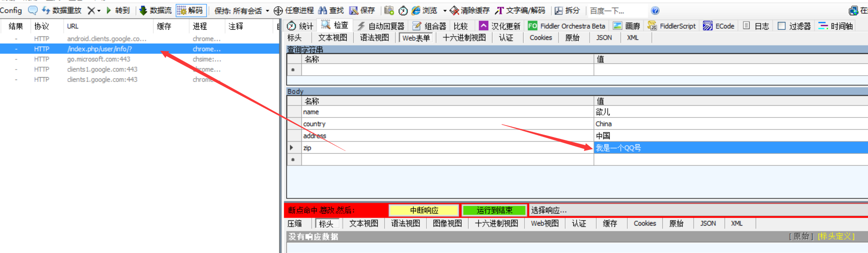This screenshot has height=253, width=868.
Task: Select the /index.php/user/info/? session row
Action: (x=139, y=49)
